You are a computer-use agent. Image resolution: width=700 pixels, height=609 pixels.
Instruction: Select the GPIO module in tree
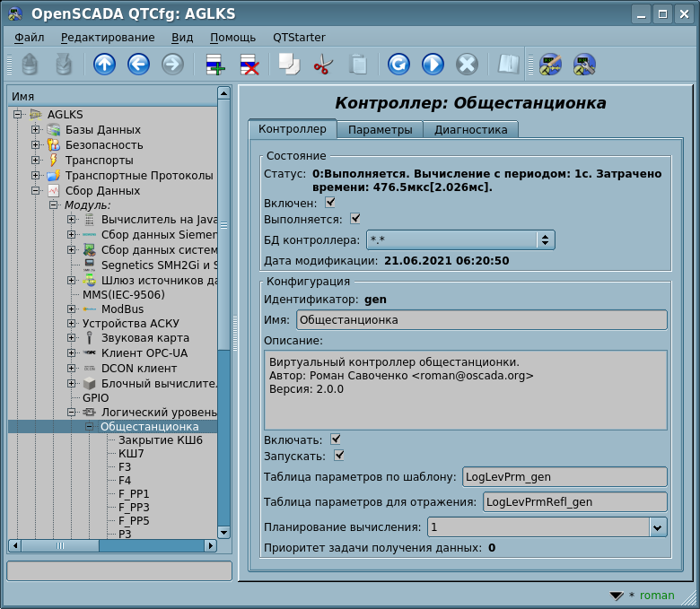pyautogui.click(x=95, y=398)
